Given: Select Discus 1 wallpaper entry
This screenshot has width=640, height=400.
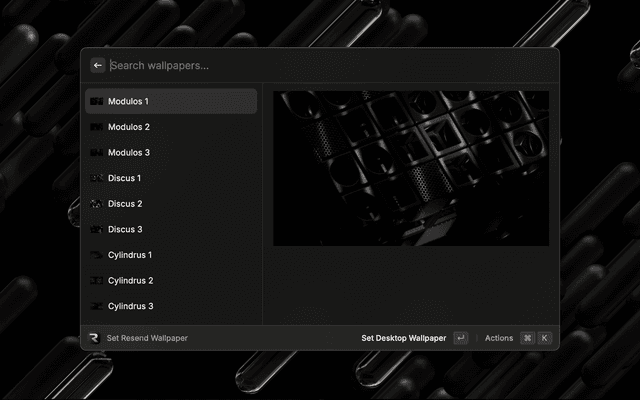Looking at the screenshot, I should coord(170,178).
